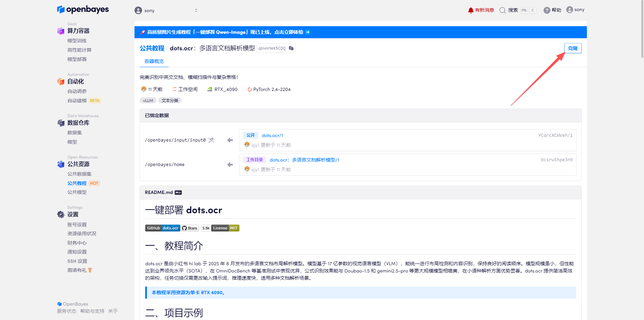The width and height of the screenshot is (644, 320).
Task: Open the GitHub dots.ocr badge
Action: pos(162,228)
